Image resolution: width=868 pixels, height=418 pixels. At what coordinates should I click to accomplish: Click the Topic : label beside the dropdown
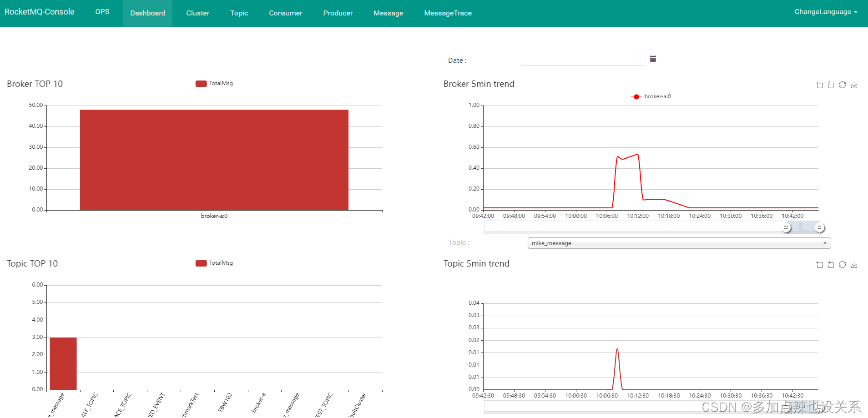click(x=459, y=242)
